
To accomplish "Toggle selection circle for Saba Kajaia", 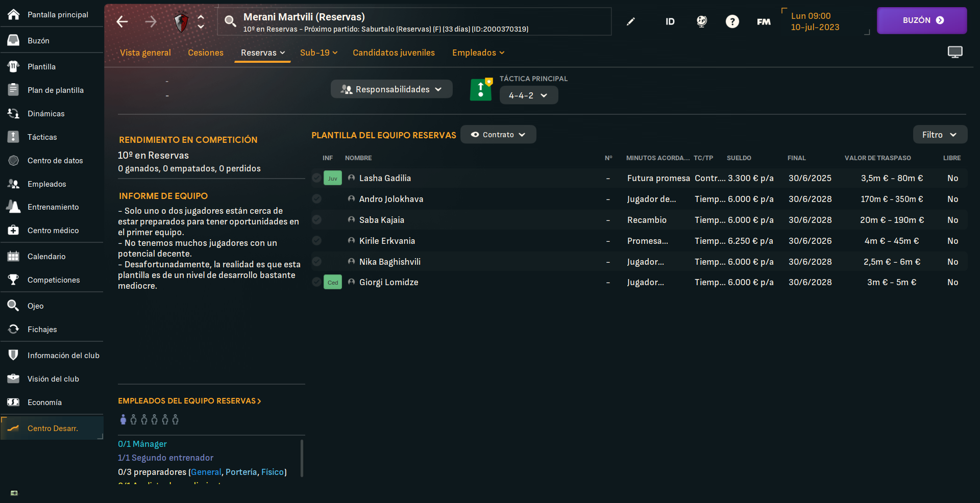I will point(316,219).
